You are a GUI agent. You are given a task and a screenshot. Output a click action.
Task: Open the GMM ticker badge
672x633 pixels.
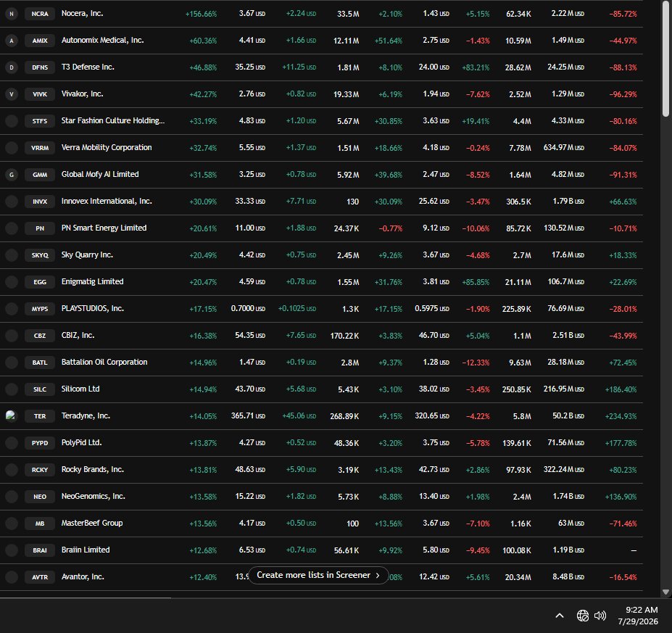tap(40, 175)
